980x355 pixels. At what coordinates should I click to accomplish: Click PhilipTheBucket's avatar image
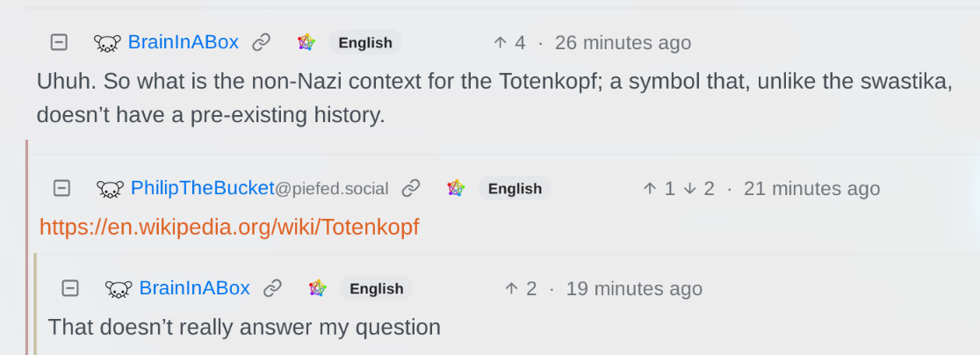point(110,188)
